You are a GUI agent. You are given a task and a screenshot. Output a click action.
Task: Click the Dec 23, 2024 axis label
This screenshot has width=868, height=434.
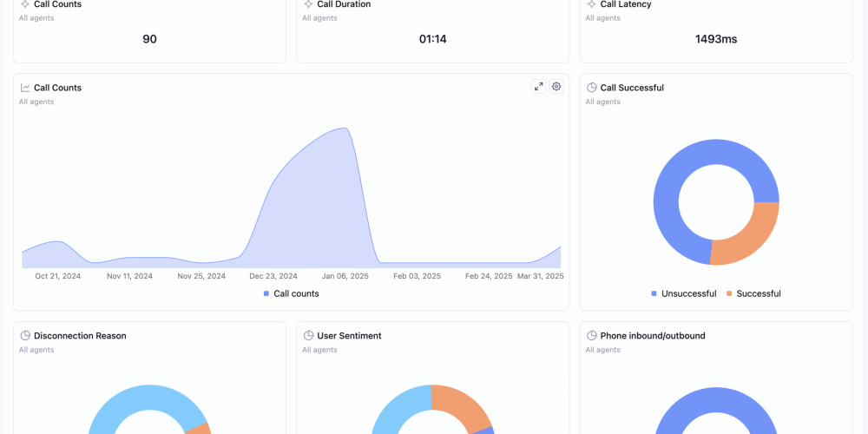coord(273,276)
